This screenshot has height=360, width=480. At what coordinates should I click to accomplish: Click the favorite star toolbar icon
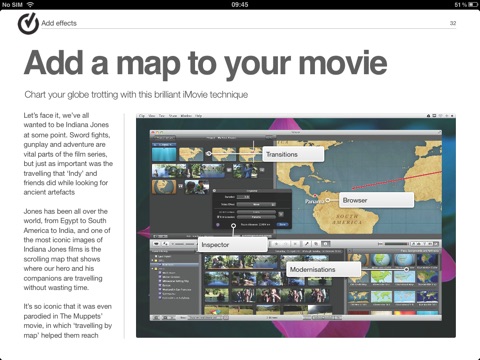276,244
